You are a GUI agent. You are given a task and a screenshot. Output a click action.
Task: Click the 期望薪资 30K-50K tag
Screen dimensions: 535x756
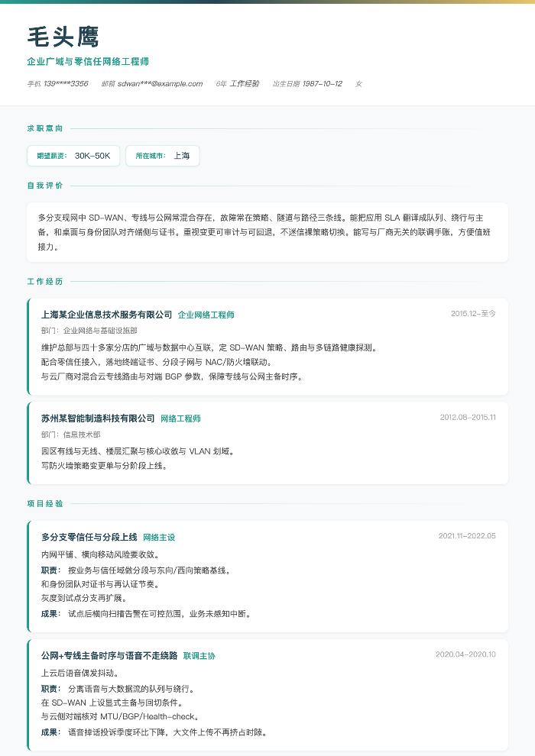(73, 156)
